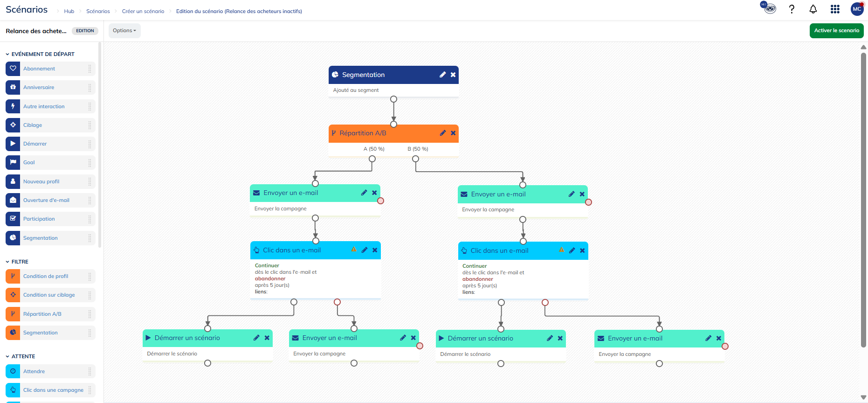Collapse the ATTENTE section
Image resolution: width=868 pixels, height=403 pixels.
pyautogui.click(x=7, y=356)
